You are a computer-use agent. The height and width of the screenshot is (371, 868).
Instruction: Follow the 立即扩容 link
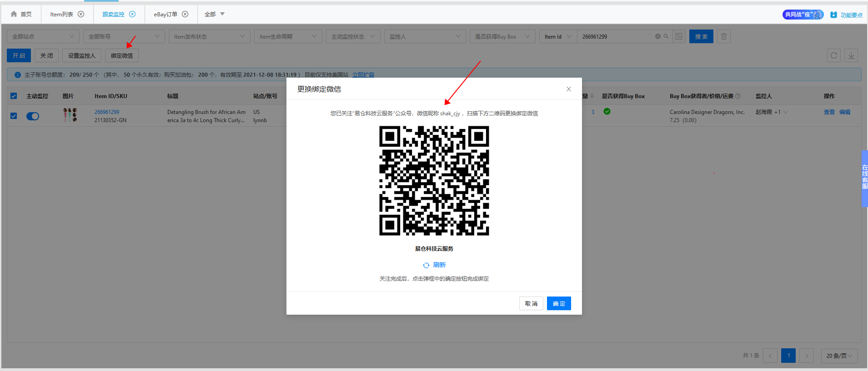pos(363,75)
